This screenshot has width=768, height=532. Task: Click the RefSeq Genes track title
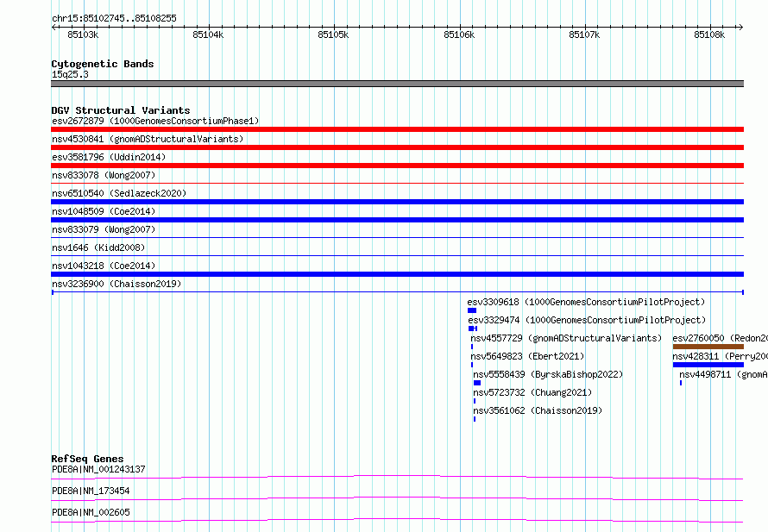click(87, 459)
